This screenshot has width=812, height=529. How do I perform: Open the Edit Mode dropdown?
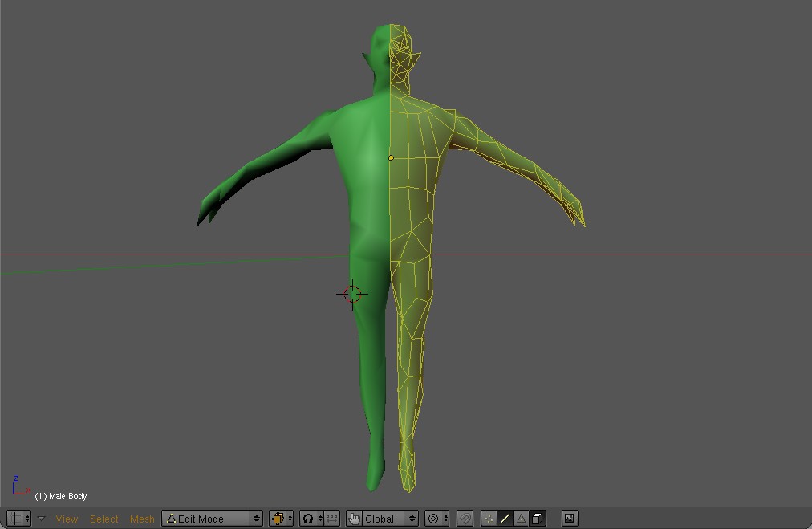(x=213, y=518)
